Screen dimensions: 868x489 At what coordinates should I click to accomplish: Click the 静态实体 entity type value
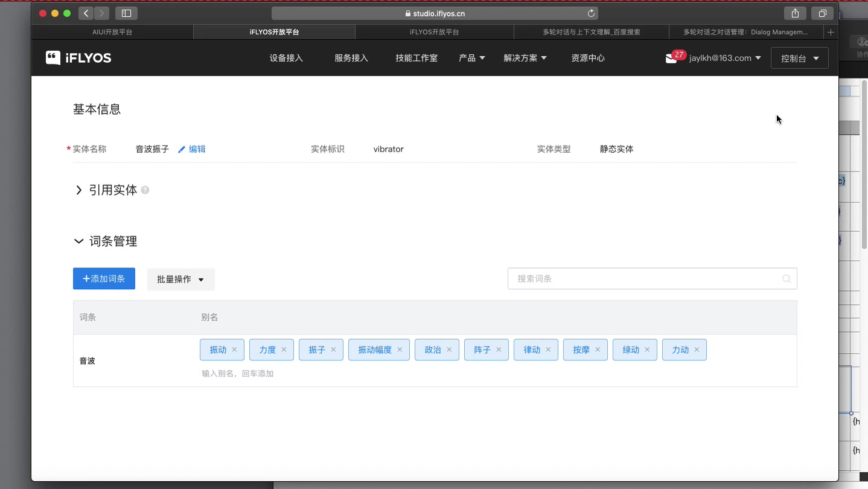[616, 149]
